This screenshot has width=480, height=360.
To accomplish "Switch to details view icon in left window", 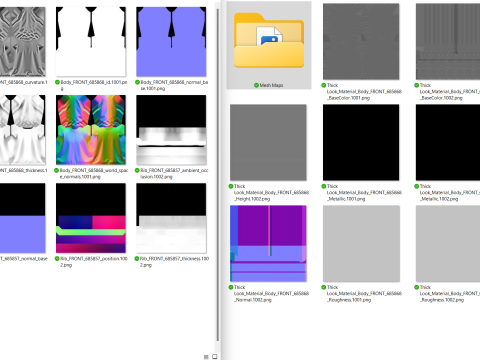I will click(206, 357).
